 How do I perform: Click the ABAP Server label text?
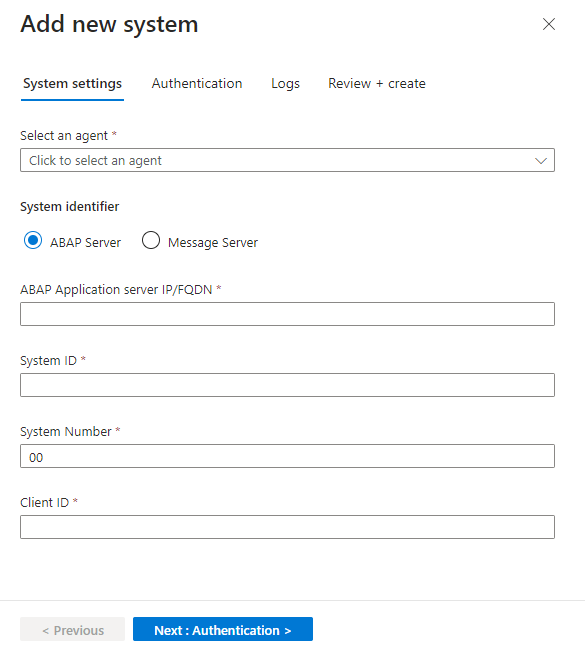pyautogui.click(x=85, y=243)
